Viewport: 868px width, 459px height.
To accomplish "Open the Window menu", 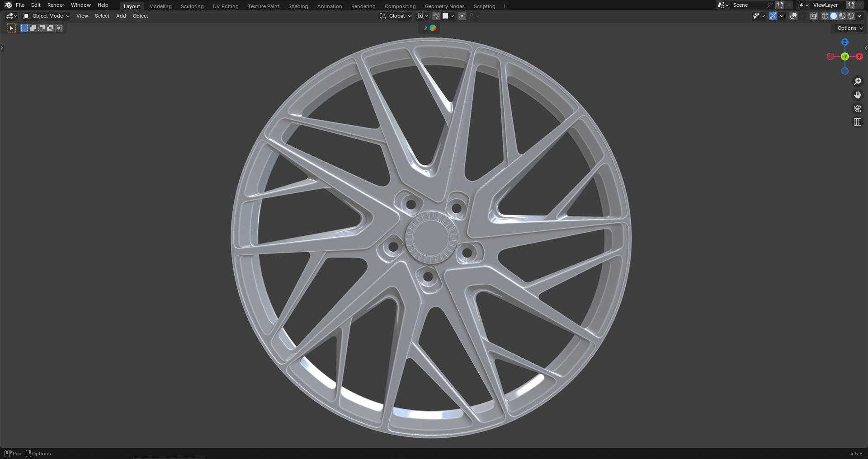I will pyautogui.click(x=81, y=5).
